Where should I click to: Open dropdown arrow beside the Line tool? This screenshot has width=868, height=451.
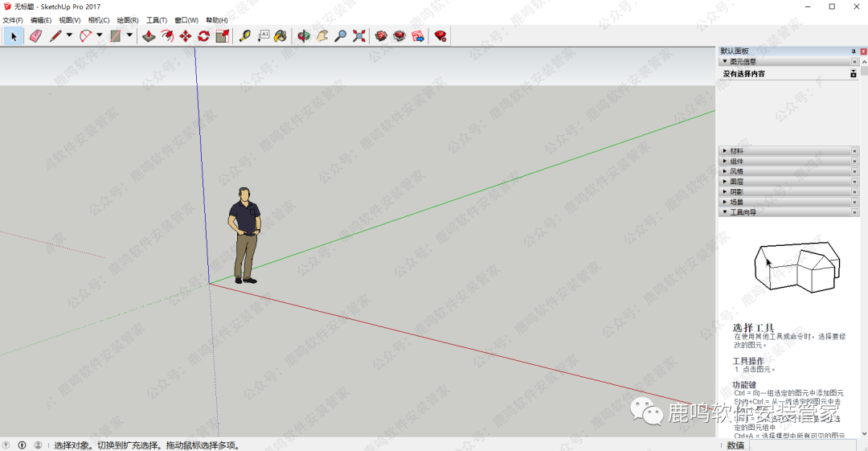(x=69, y=35)
